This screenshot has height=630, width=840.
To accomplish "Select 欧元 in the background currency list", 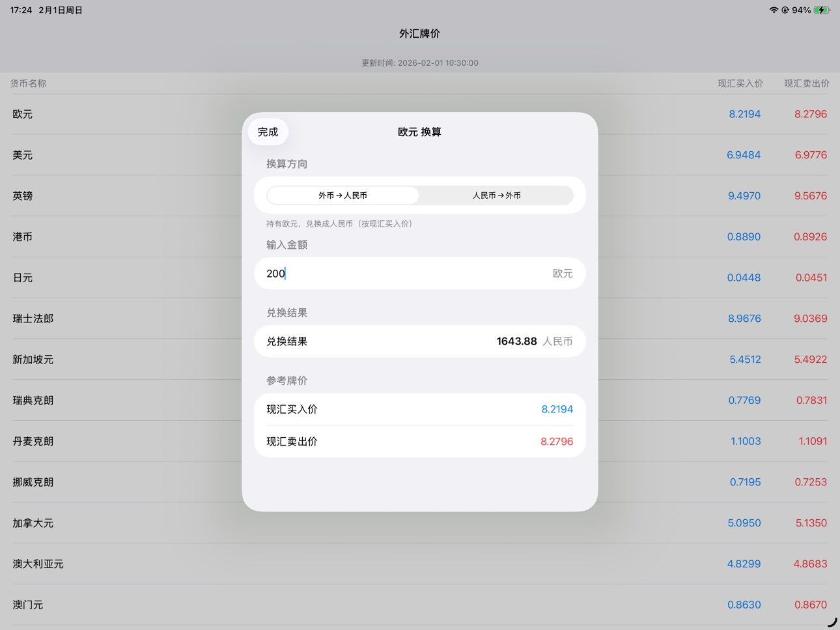I will 420,114.
